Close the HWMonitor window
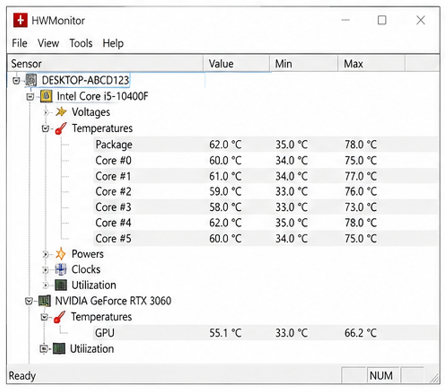Image resolution: width=445 pixels, height=392 pixels. (x=421, y=20)
